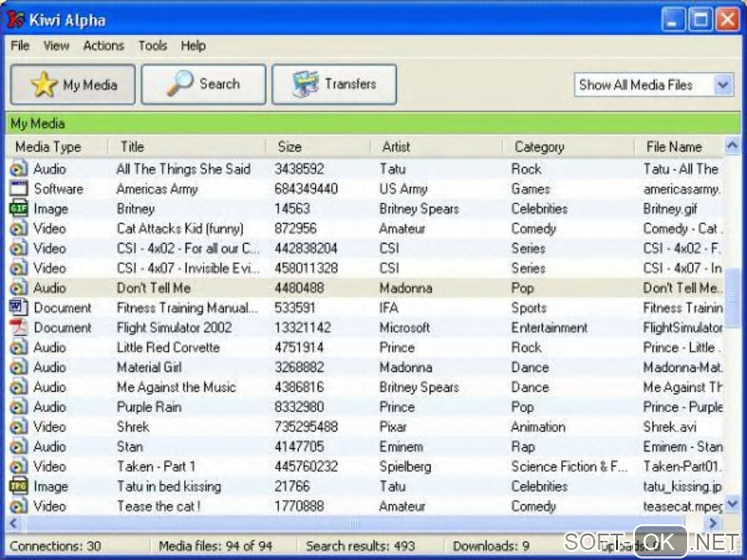Viewport: 747px width, 560px height.
Task: Click 'Purple Rain' title cell
Action: point(149,407)
